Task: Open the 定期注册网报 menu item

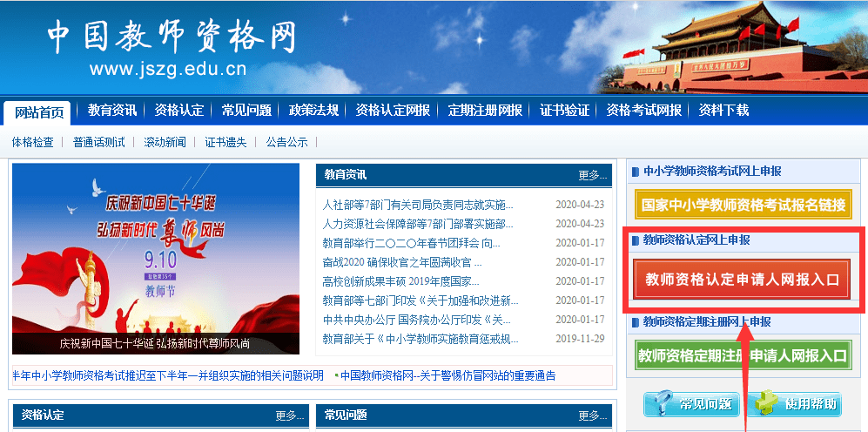Action: [485, 111]
